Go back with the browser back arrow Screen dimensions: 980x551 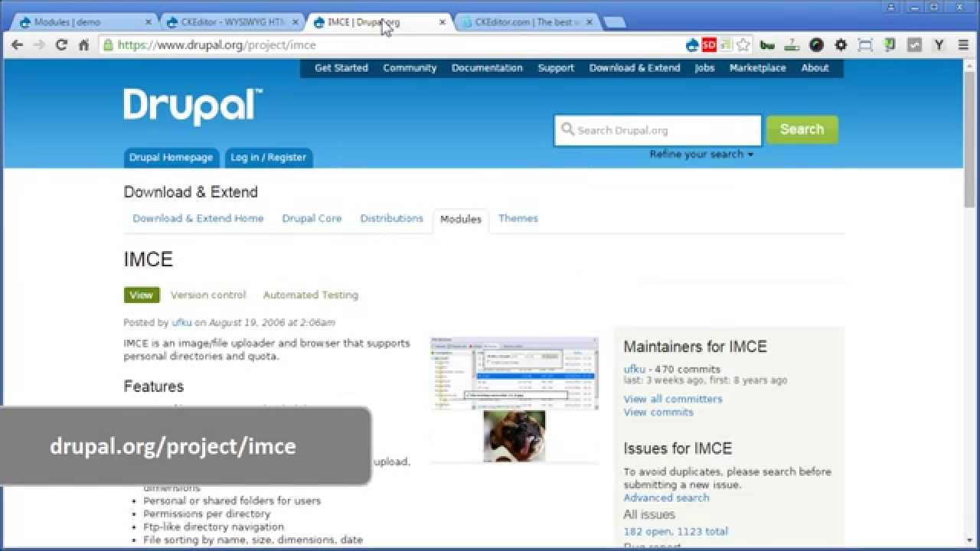coord(18,45)
